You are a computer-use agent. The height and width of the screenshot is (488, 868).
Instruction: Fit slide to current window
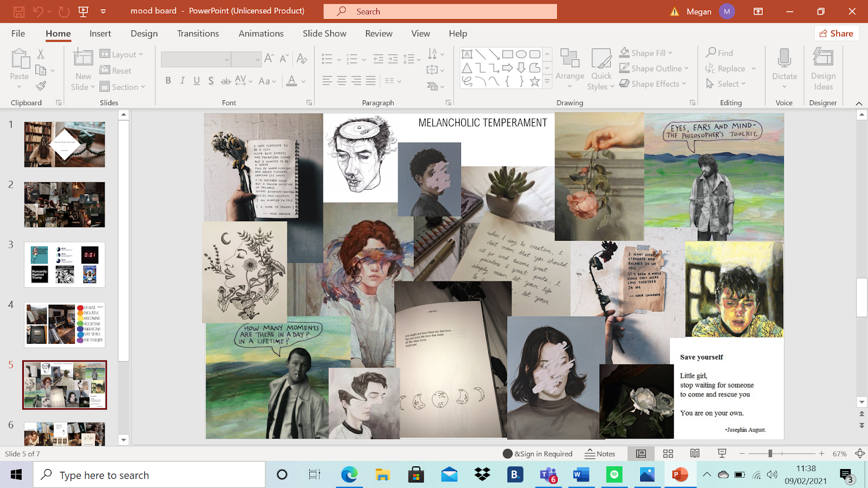click(x=860, y=453)
